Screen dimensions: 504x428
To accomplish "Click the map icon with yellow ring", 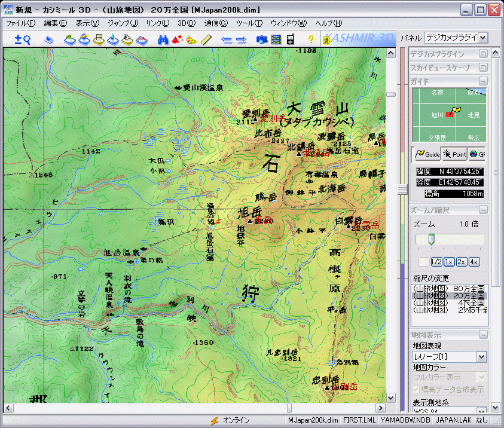I will pyautogui.click(x=84, y=39).
